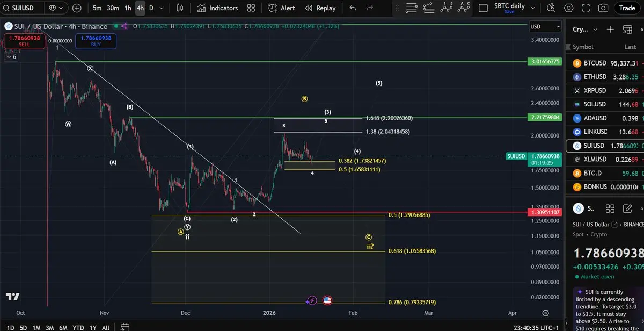Click the US flag economic event marker
The height and width of the screenshot is (331, 644).
pyautogui.click(x=327, y=300)
